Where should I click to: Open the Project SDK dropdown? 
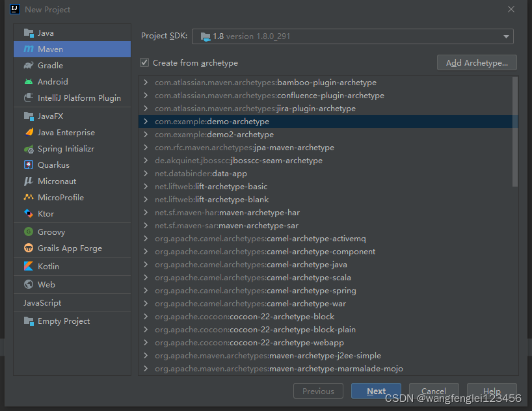coord(352,36)
